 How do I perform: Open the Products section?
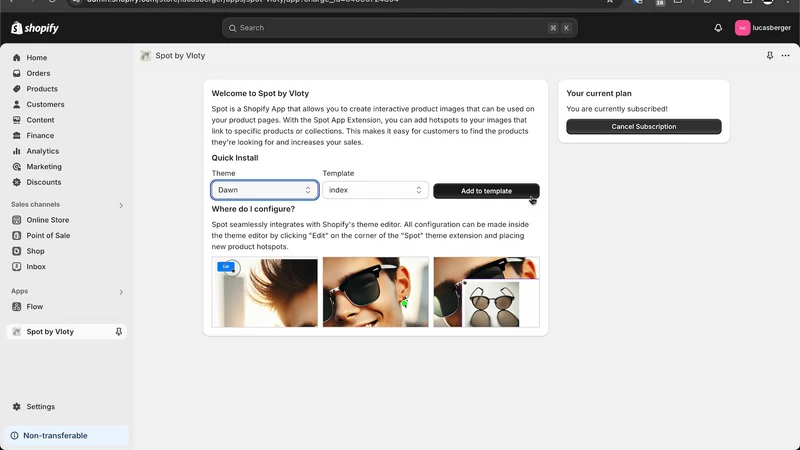[42, 89]
